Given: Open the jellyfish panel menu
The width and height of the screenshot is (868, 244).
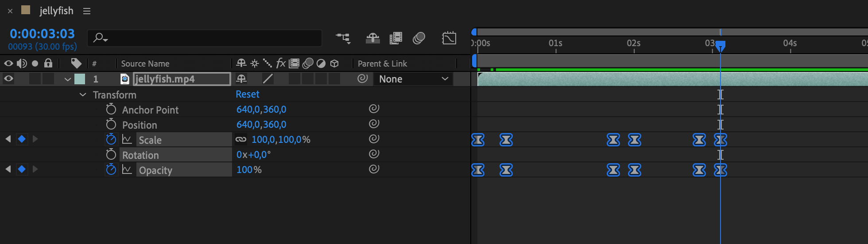Looking at the screenshot, I should pyautogui.click(x=87, y=11).
